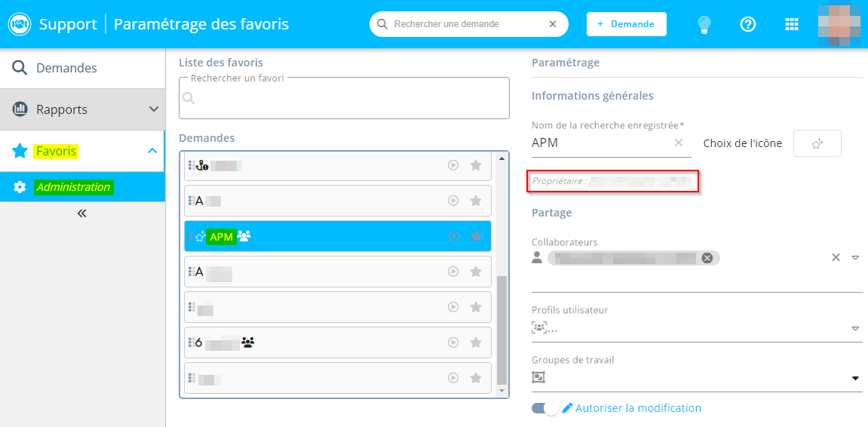Toggle the favorite star on APM row
Screen dimensions: 868x427
pyautogui.click(x=476, y=236)
